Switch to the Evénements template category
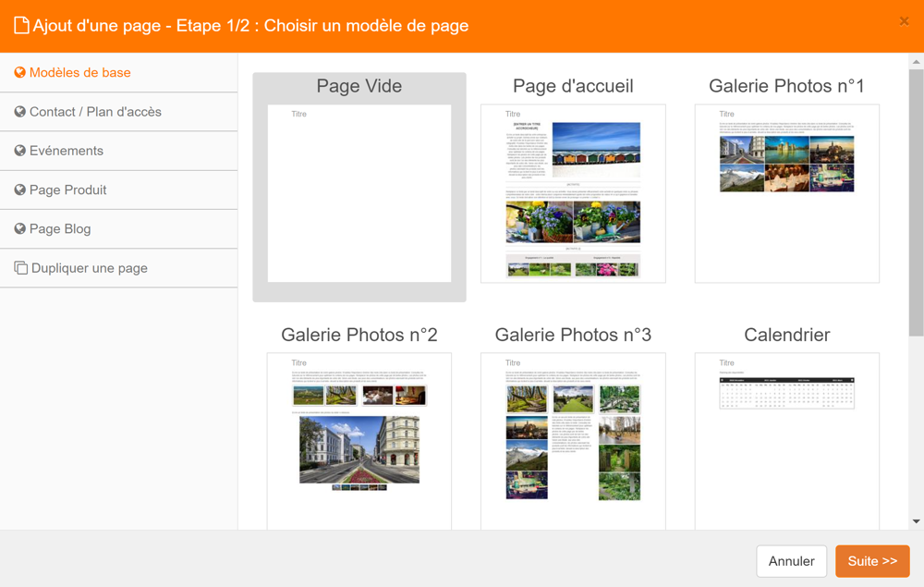 coord(67,151)
